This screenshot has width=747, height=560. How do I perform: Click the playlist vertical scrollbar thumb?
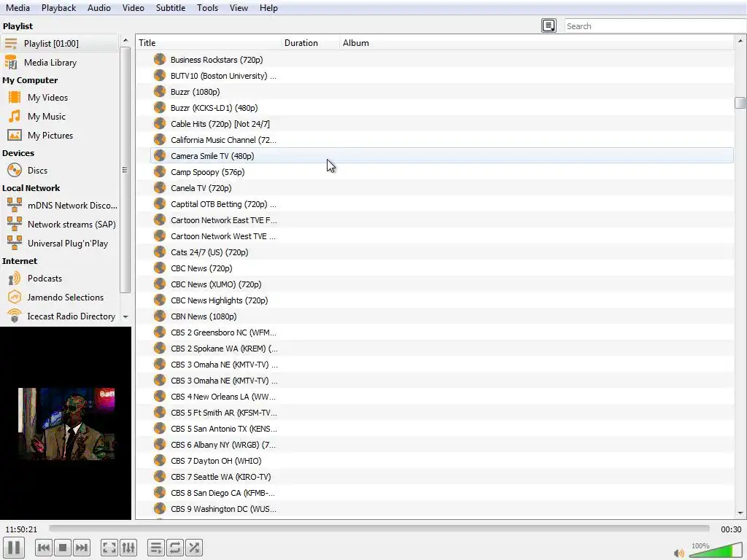click(x=740, y=103)
